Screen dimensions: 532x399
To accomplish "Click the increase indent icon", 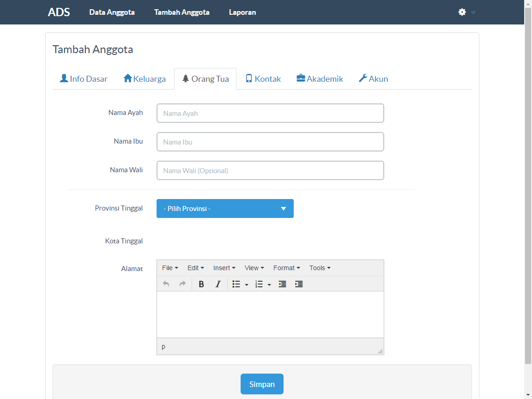I will (x=299, y=284).
